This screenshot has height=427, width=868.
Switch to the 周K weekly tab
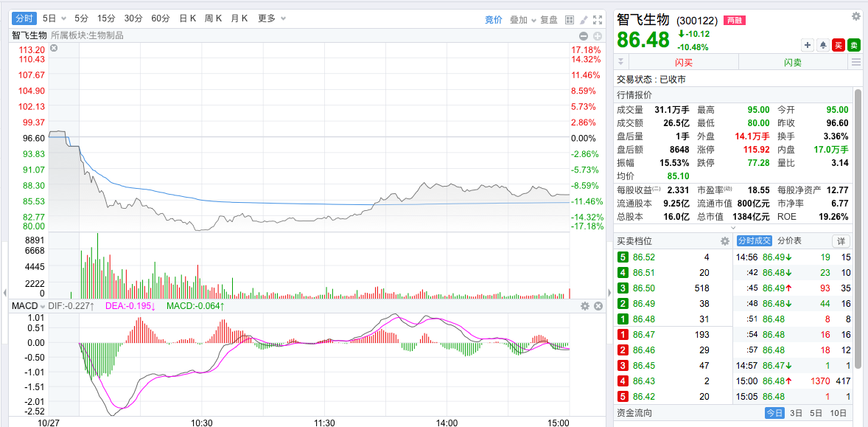(213, 18)
